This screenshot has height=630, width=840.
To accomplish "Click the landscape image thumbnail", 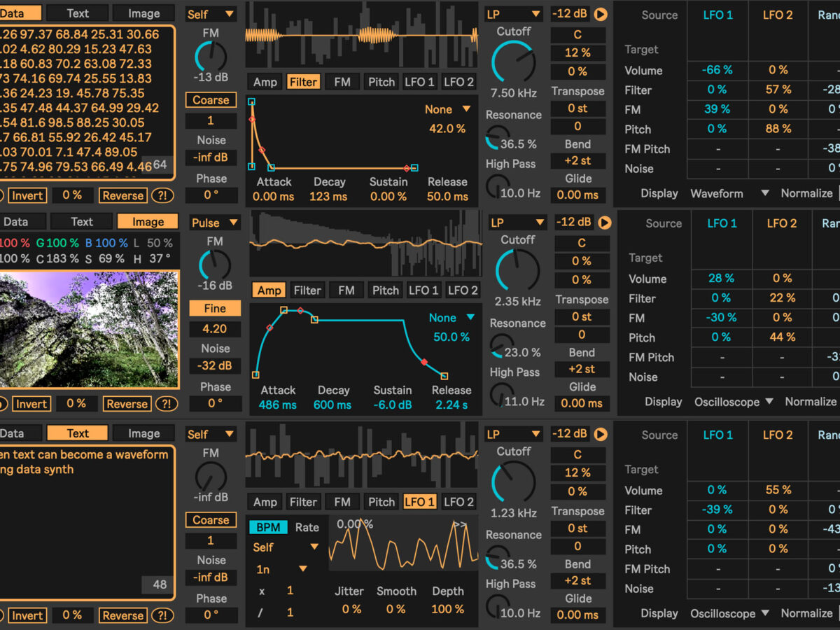I will pyautogui.click(x=89, y=329).
